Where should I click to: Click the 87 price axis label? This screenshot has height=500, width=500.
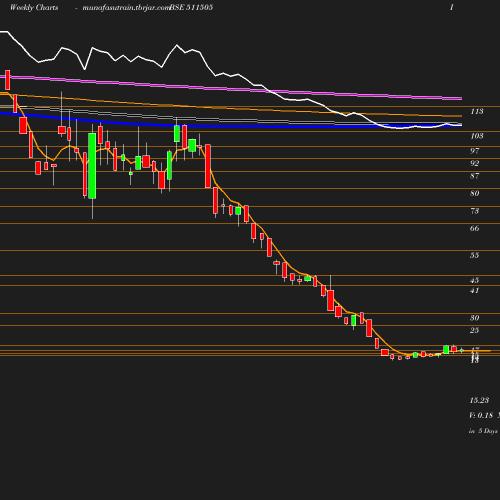[x=475, y=176]
